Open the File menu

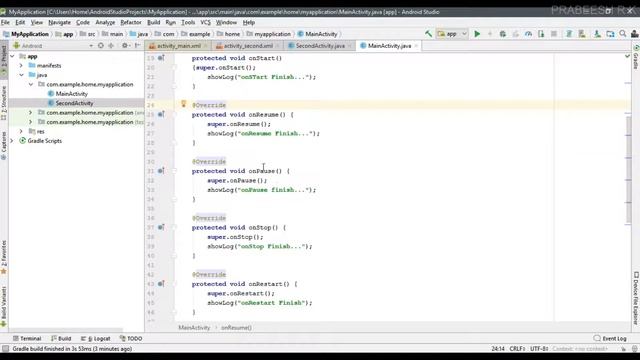coord(5,22)
